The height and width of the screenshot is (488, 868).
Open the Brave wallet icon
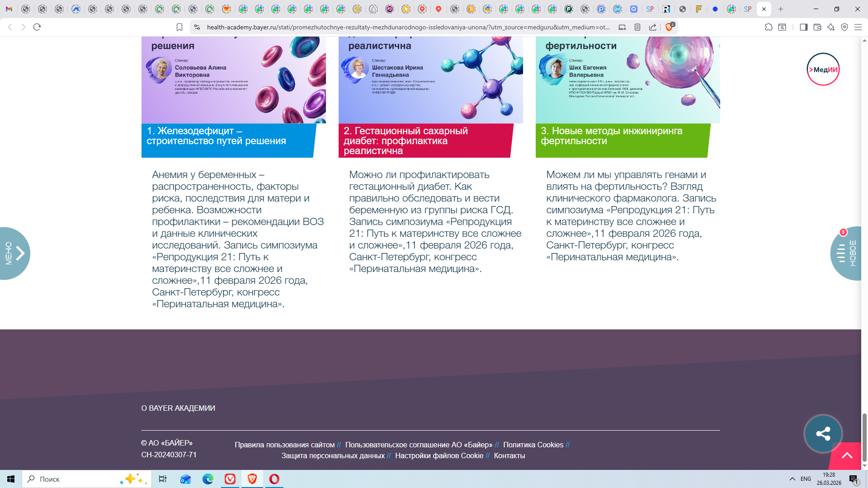point(817,27)
